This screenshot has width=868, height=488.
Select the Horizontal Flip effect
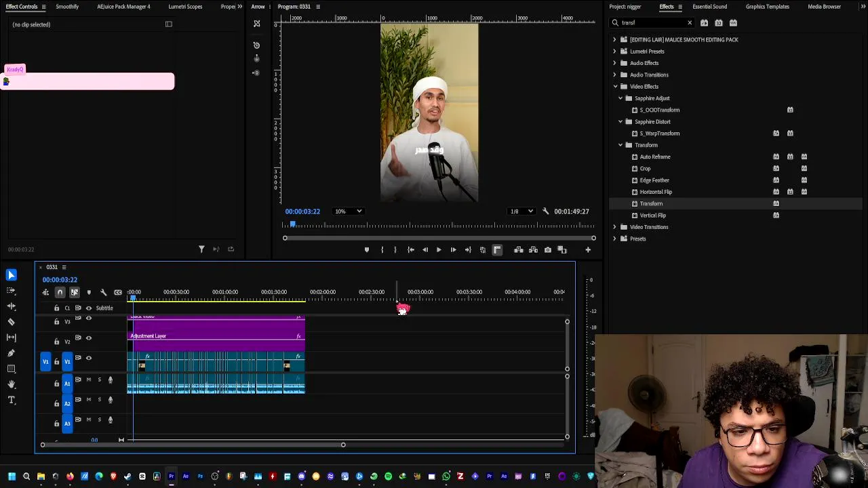(x=656, y=192)
